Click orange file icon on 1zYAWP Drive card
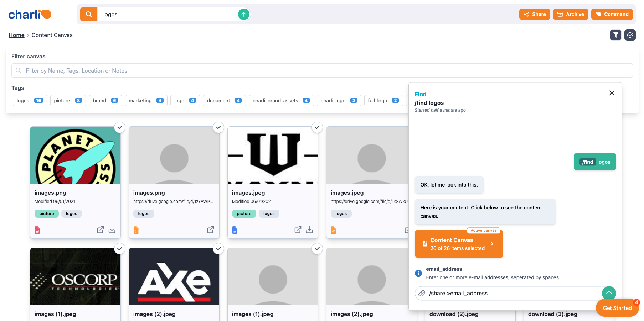This screenshot has width=644, height=321. pyautogui.click(x=136, y=230)
